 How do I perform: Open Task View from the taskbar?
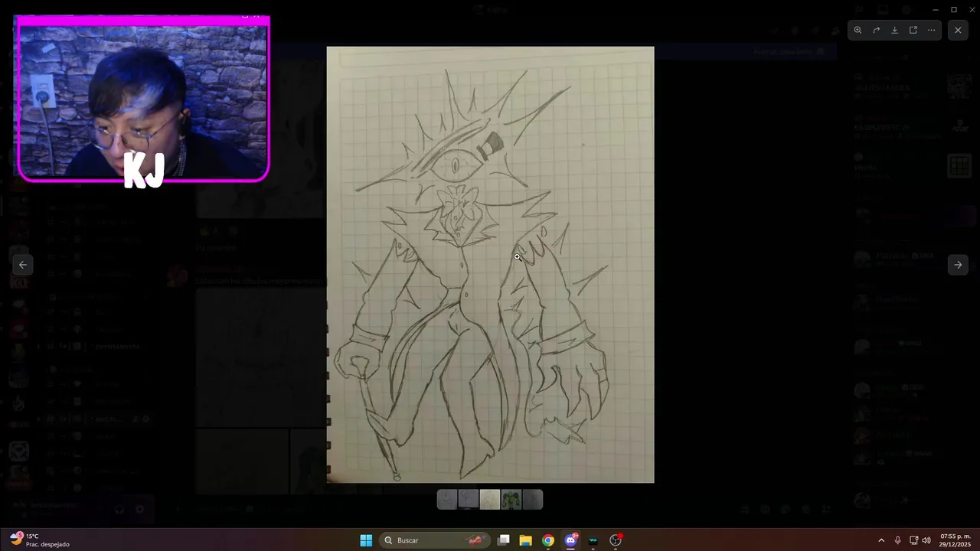tap(503, 540)
